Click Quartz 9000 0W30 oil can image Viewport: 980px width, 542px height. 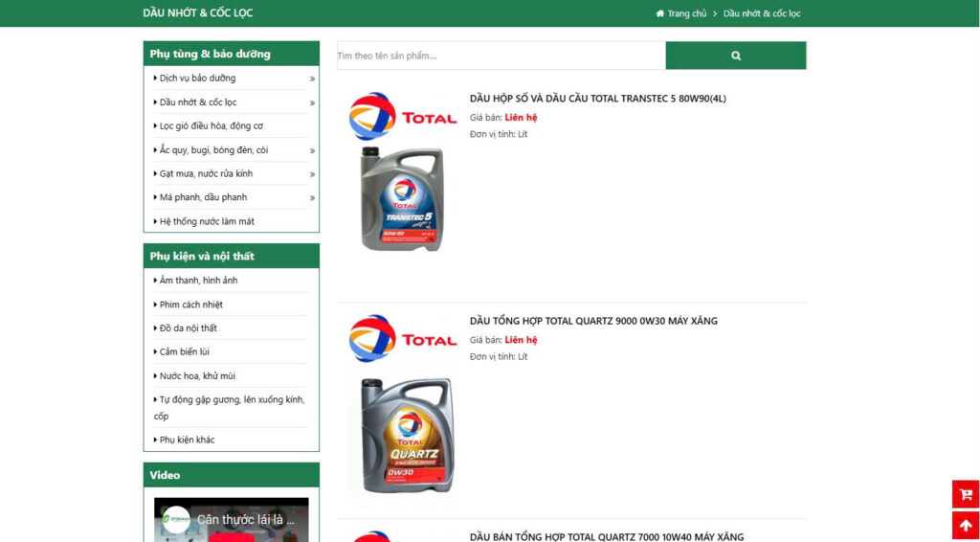pos(407,435)
